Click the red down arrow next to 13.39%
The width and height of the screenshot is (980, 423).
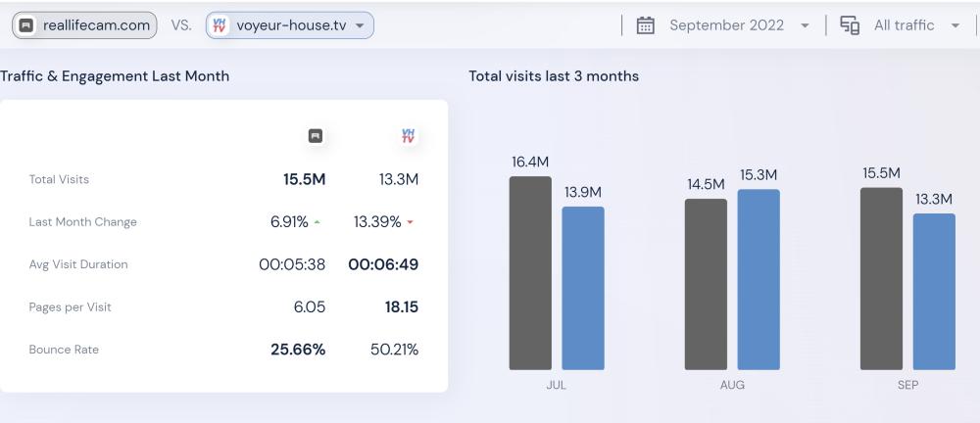(x=410, y=223)
